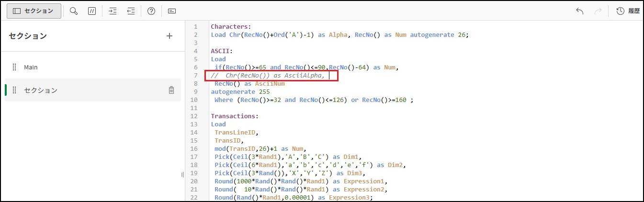
Task: Open script syntax help mode
Action: 151,11
